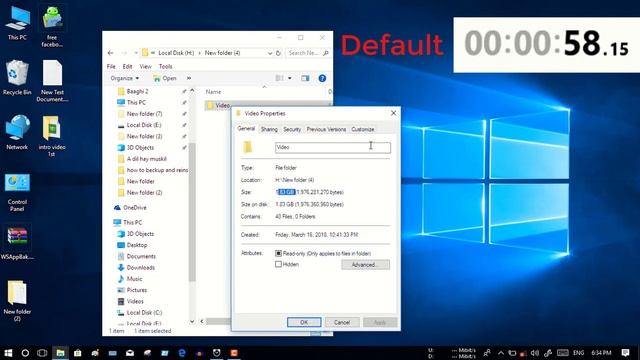Open the volume control in system tray
640x360 pixels.
click(x=535, y=353)
